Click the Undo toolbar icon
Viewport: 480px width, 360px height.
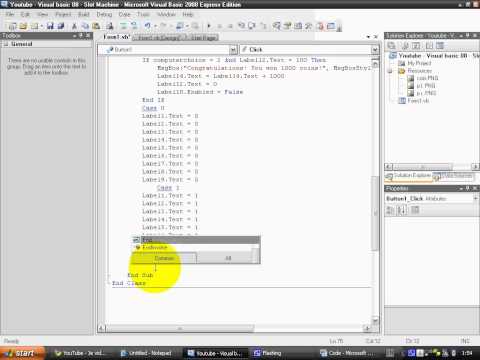148,26
